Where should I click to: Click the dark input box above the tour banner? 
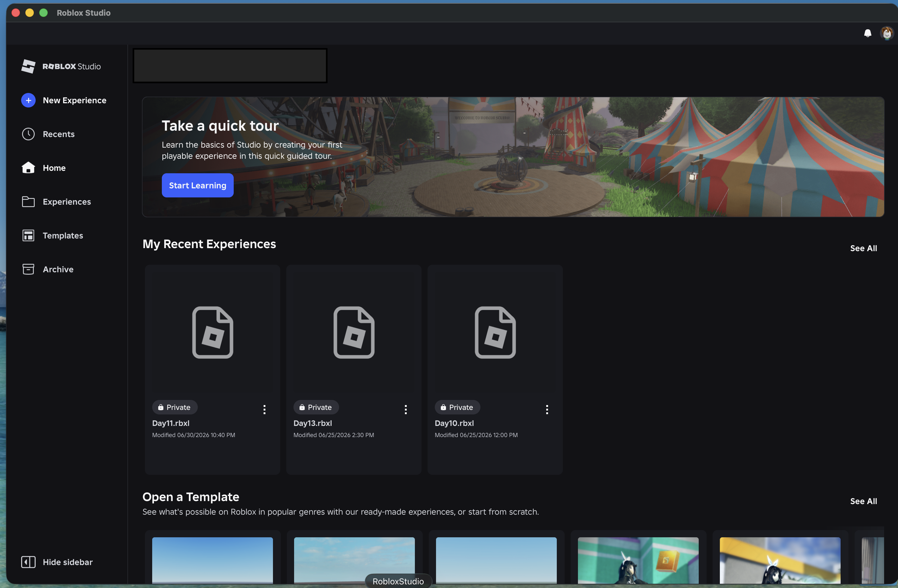point(230,66)
